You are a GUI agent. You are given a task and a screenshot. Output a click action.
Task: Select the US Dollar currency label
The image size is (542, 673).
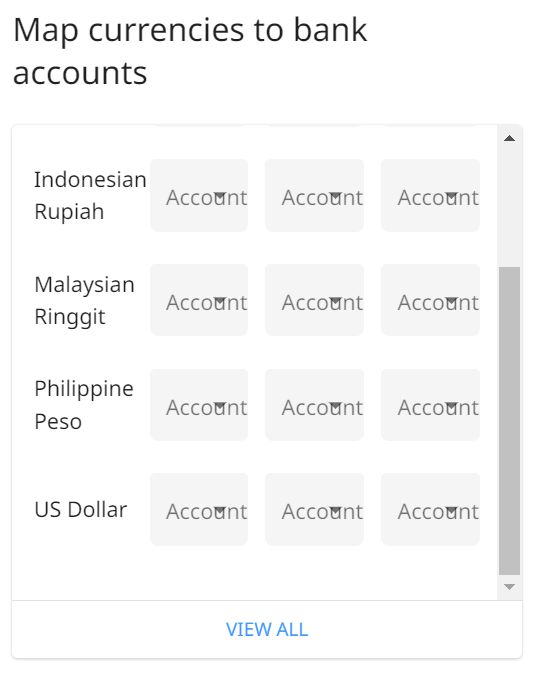[81, 510]
